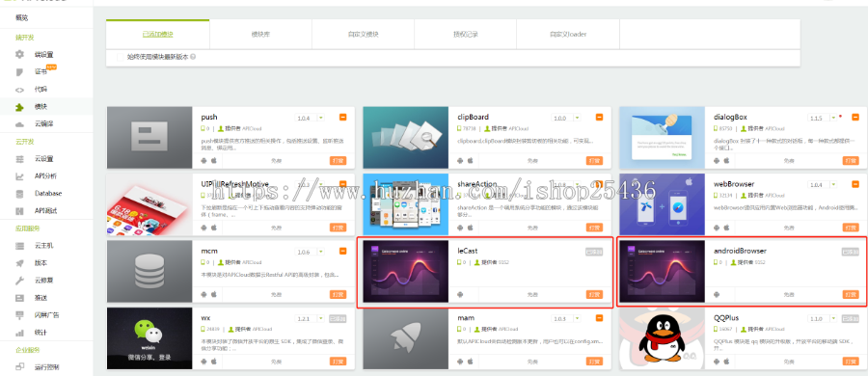
Task: Switch to the 模块库 tab
Action: (260, 35)
